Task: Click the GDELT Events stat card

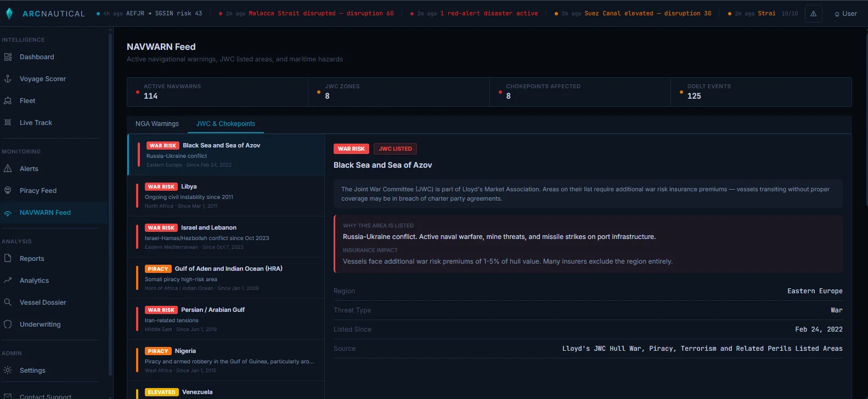Action: [x=760, y=92]
